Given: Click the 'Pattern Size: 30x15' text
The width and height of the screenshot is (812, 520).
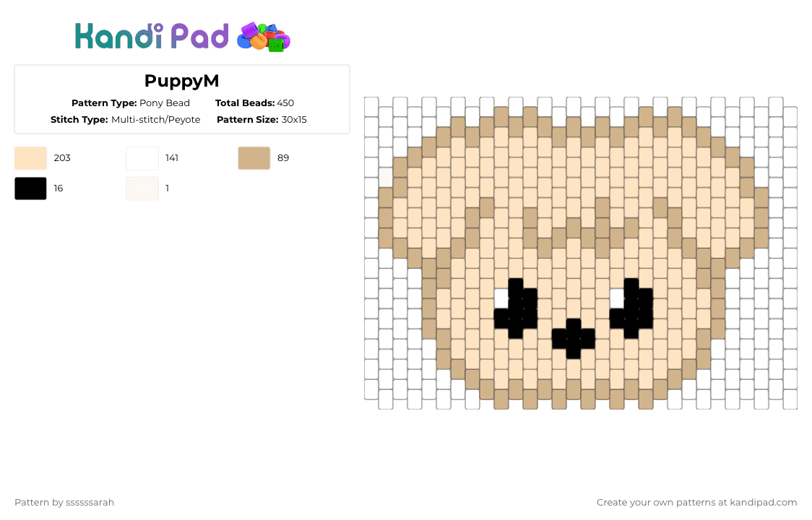Looking at the screenshot, I should [262, 120].
